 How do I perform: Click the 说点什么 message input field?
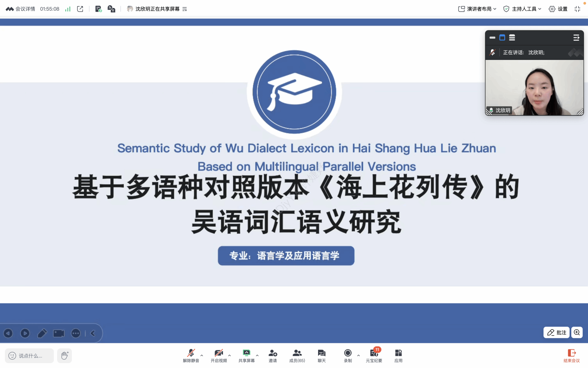(29, 356)
